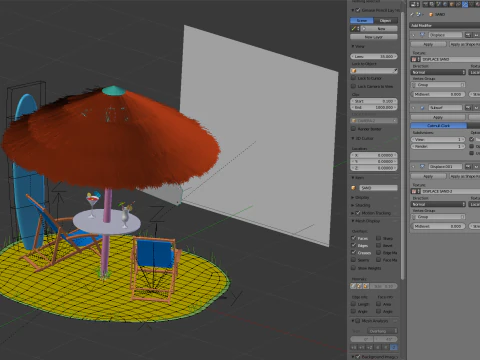Enable edge Length info checkbox
The width and height of the screenshot is (480, 360).
[353, 304]
